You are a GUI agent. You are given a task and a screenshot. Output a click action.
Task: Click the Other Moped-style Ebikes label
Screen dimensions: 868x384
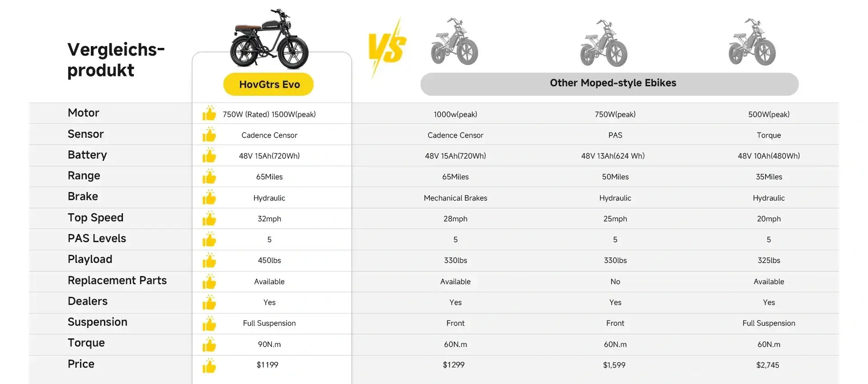click(x=613, y=83)
